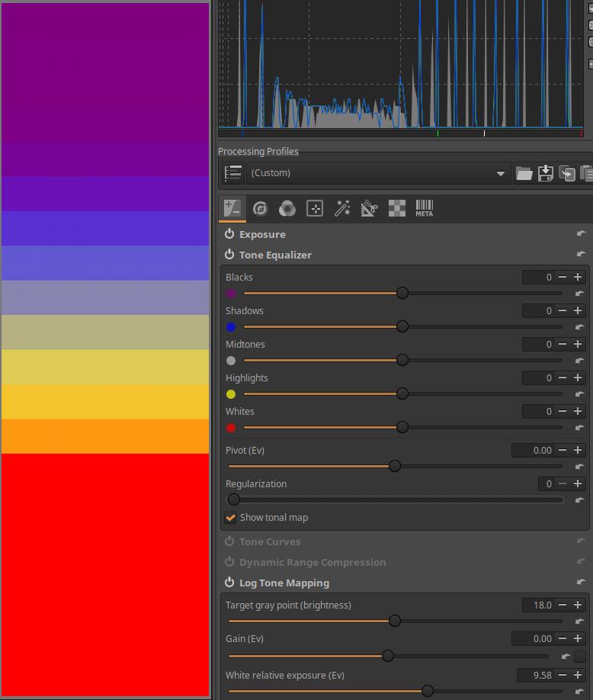Open the Raw tab checkerboard icon
The image size is (593, 700).
[396, 208]
